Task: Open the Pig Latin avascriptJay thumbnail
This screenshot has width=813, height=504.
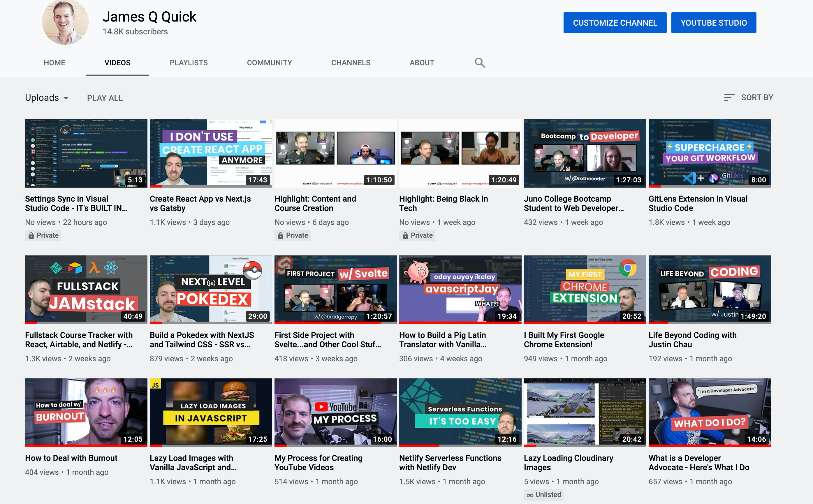Action: tap(460, 289)
